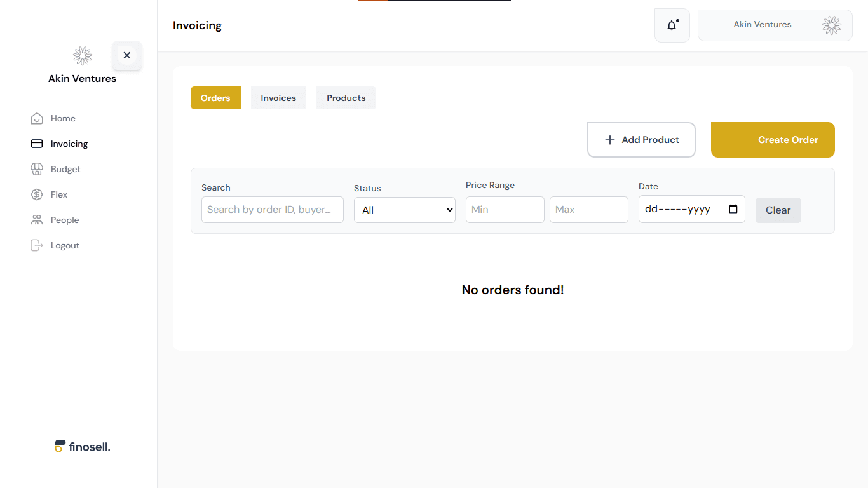Click the Logout icon
The width and height of the screenshot is (868, 488).
(x=37, y=245)
